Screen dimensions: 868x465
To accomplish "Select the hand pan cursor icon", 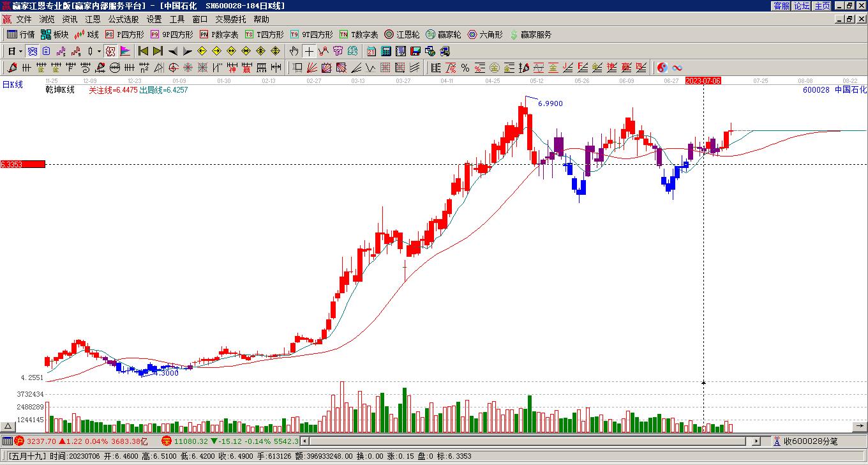I will pos(294,51).
